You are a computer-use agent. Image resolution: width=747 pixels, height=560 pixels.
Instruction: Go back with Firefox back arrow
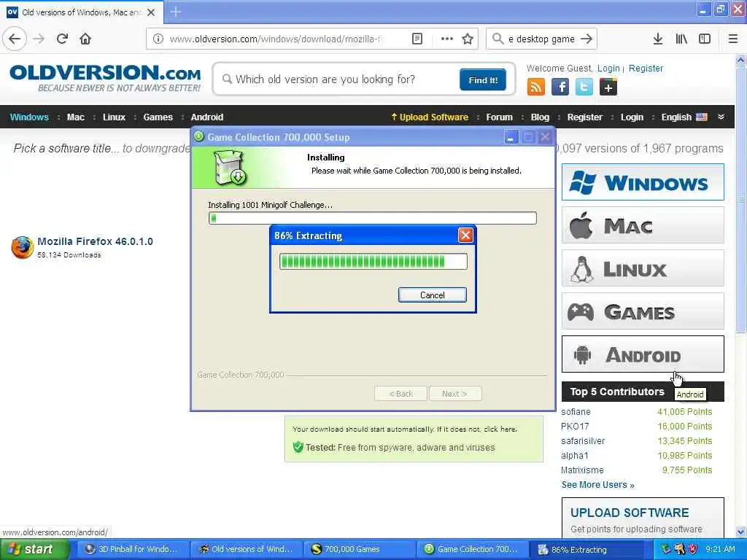[15, 39]
